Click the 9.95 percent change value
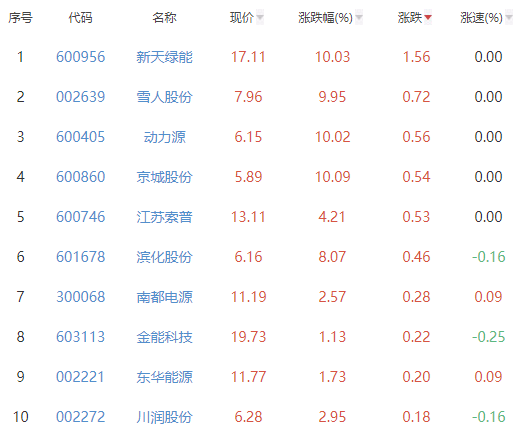 coord(332,97)
